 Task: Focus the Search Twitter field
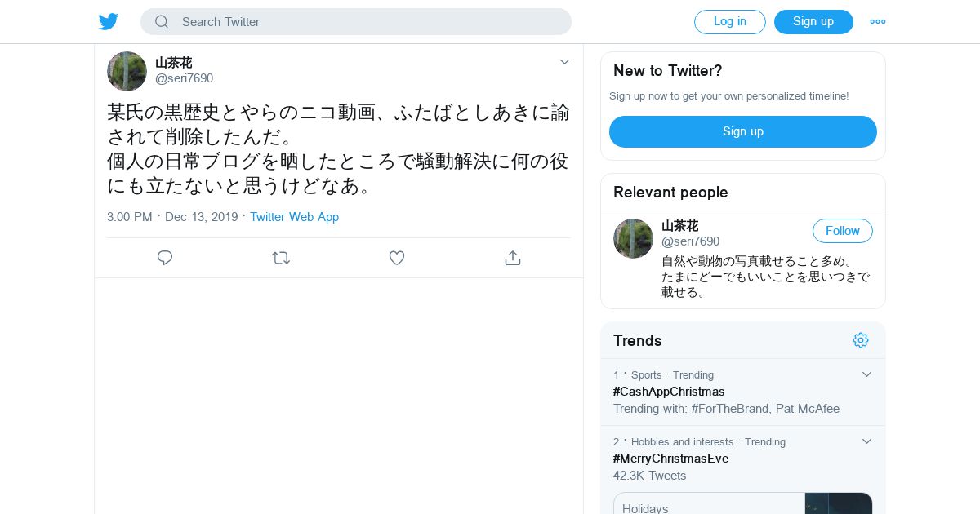click(367, 22)
